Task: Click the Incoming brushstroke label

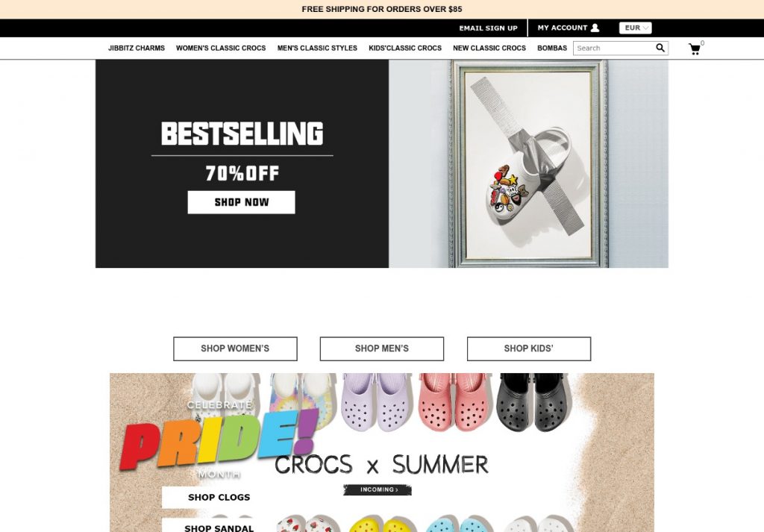Action: coord(378,489)
